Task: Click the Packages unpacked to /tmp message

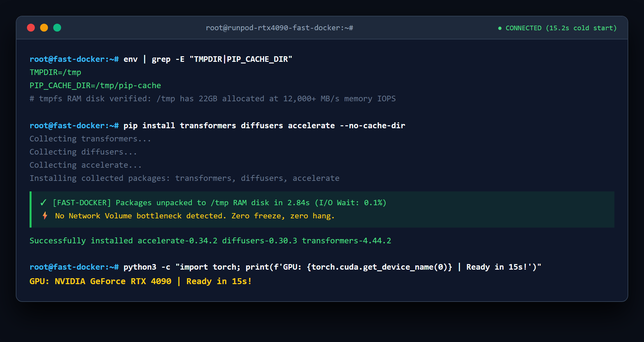Action: 219,203
